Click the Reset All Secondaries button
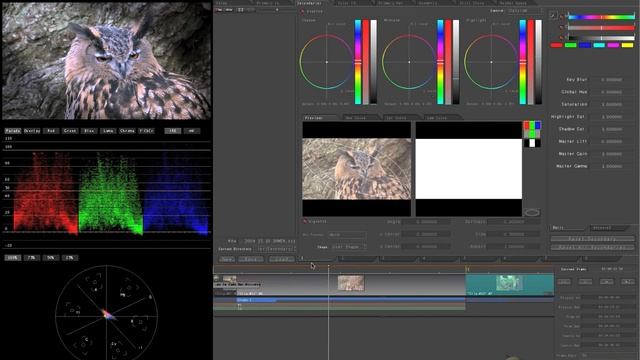Screen dimensions: 640x360 coord(593,247)
